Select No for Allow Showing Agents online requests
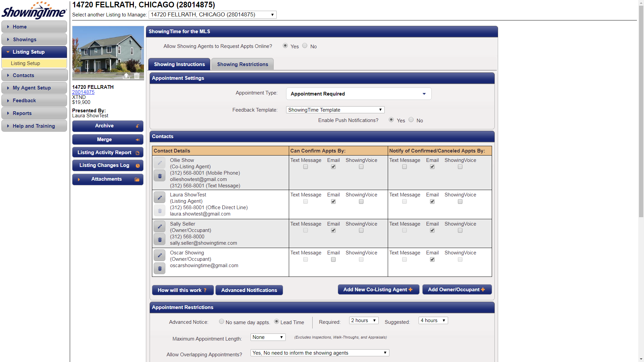Viewport: 644px width, 362px height. 305,46
